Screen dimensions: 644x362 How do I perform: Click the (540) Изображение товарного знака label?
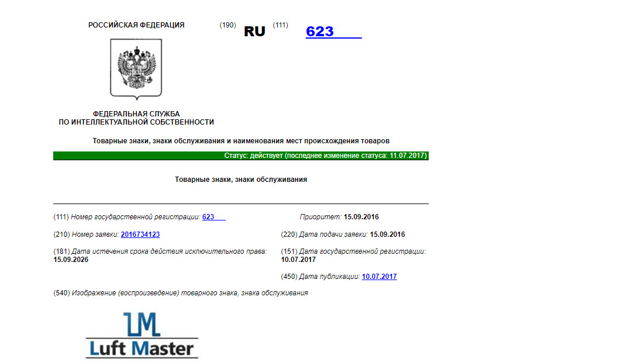181,293
